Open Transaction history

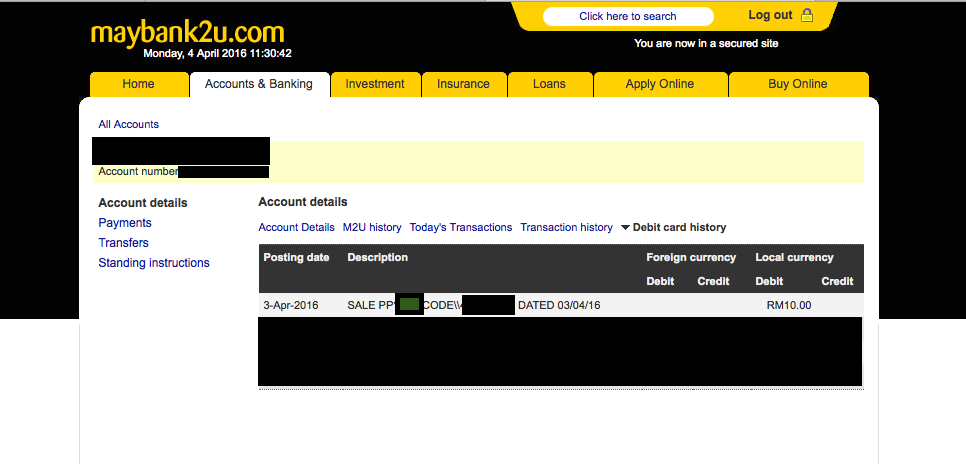(x=567, y=227)
